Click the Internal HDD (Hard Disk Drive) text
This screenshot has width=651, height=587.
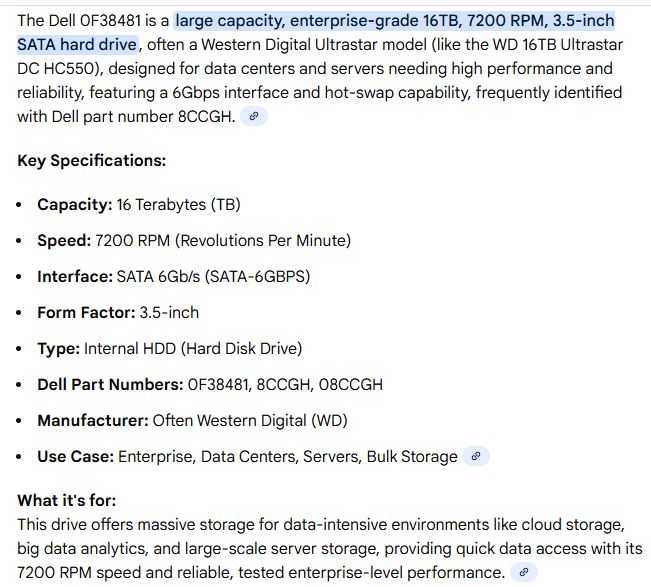click(193, 348)
